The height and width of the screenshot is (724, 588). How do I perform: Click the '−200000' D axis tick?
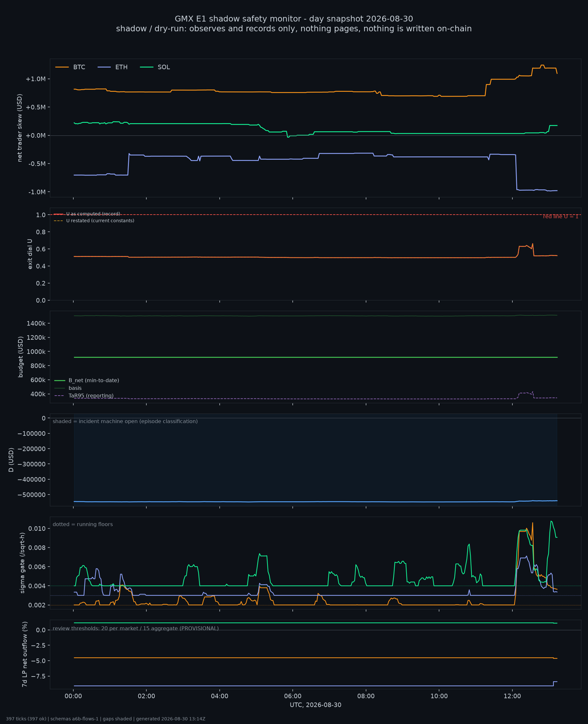click(32, 449)
